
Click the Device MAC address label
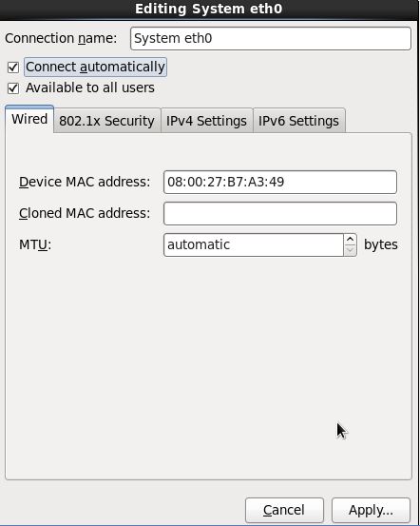[x=85, y=183]
